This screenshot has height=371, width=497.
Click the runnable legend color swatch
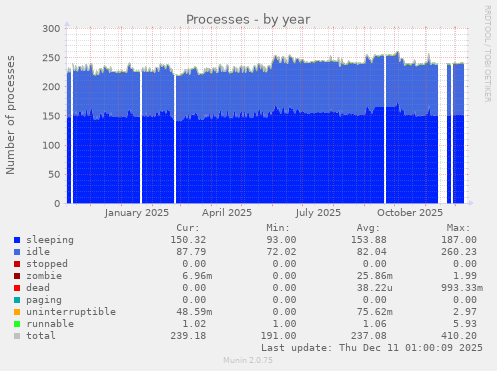point(17,324)
